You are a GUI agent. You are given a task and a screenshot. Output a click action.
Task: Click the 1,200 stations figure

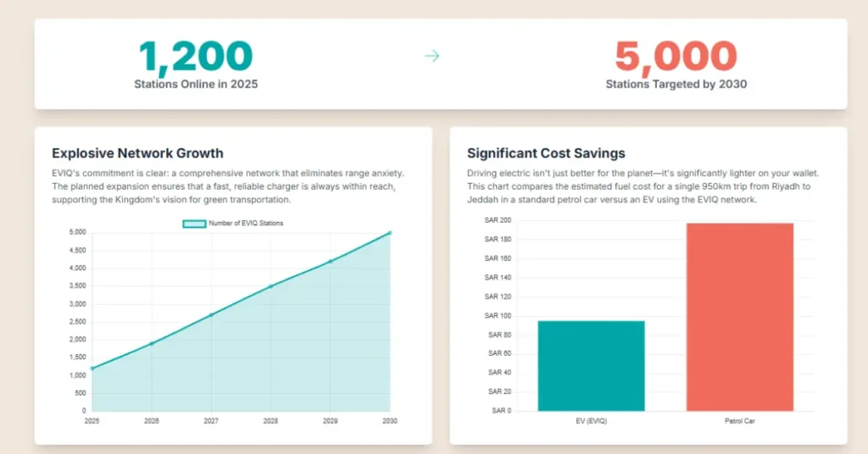[196, 57]
